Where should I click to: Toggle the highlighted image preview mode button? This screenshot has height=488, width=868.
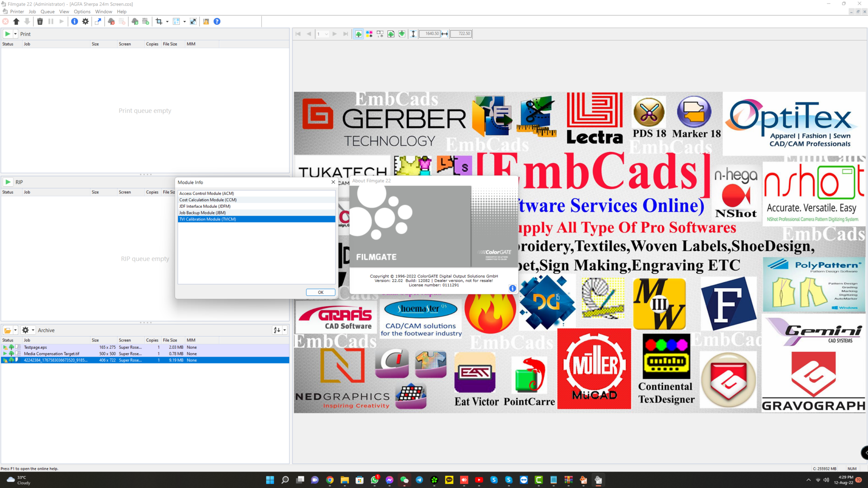358,34
